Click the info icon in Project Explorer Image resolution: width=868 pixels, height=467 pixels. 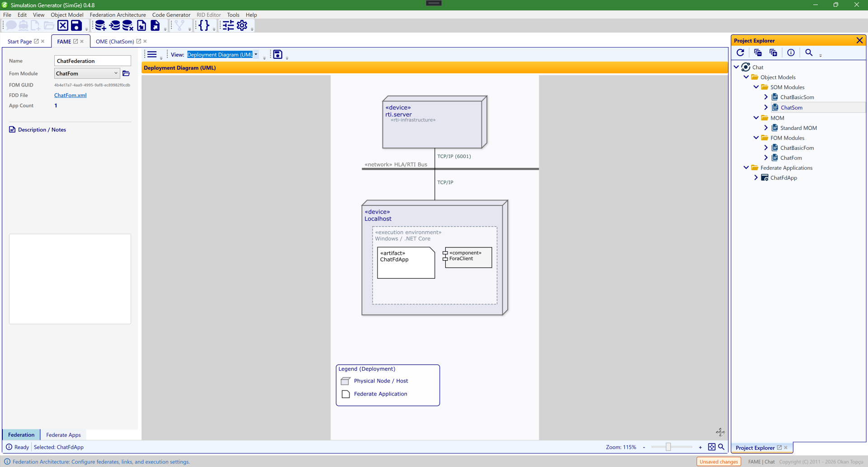(x=791, y=52)
